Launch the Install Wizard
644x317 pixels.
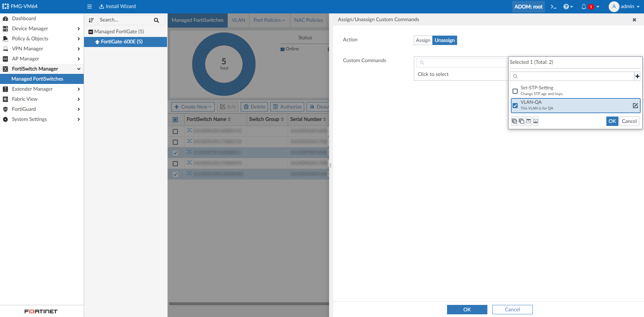(117, 6)
